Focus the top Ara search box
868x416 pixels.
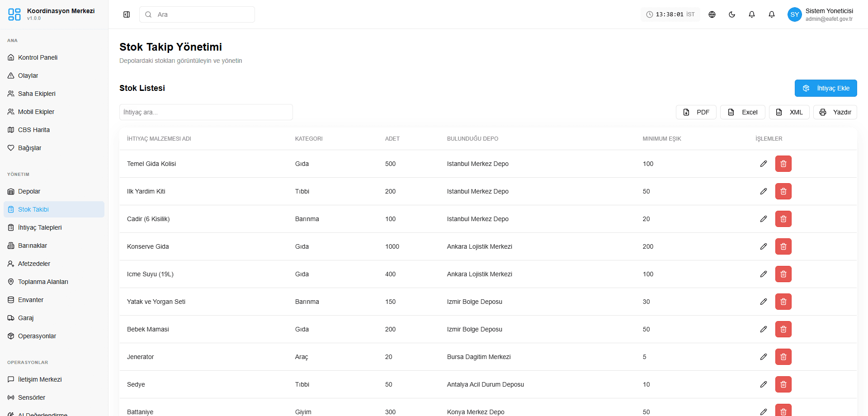point(197,14)
